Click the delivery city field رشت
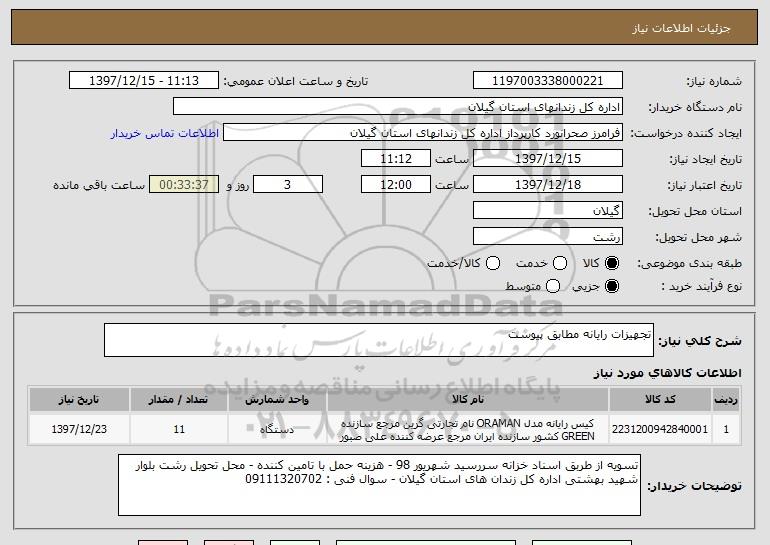Viewport: 770px width, 545px height. 548,237
